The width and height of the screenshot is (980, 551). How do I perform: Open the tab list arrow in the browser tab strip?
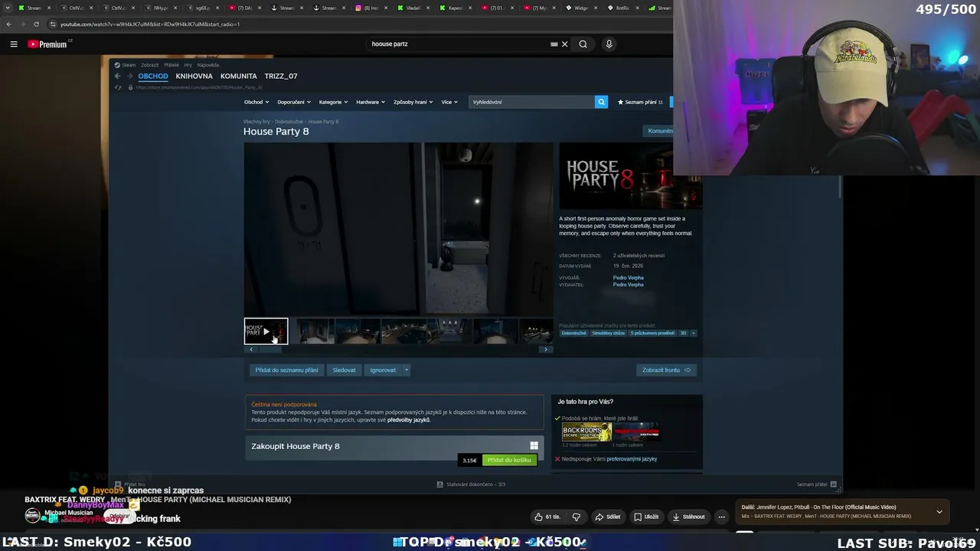click(8, 8)
